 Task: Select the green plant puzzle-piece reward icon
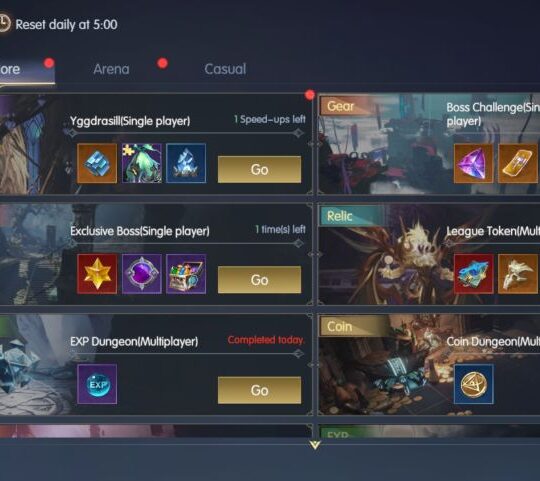coord(142,163)
